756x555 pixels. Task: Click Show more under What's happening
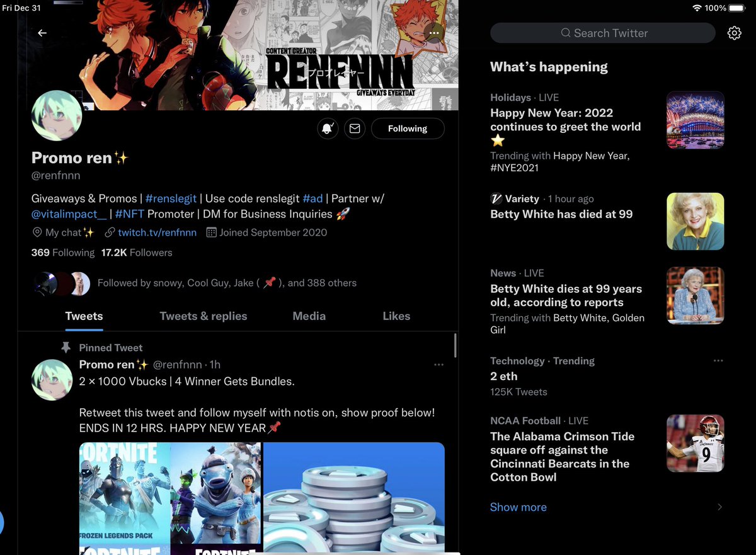point(518,507)
